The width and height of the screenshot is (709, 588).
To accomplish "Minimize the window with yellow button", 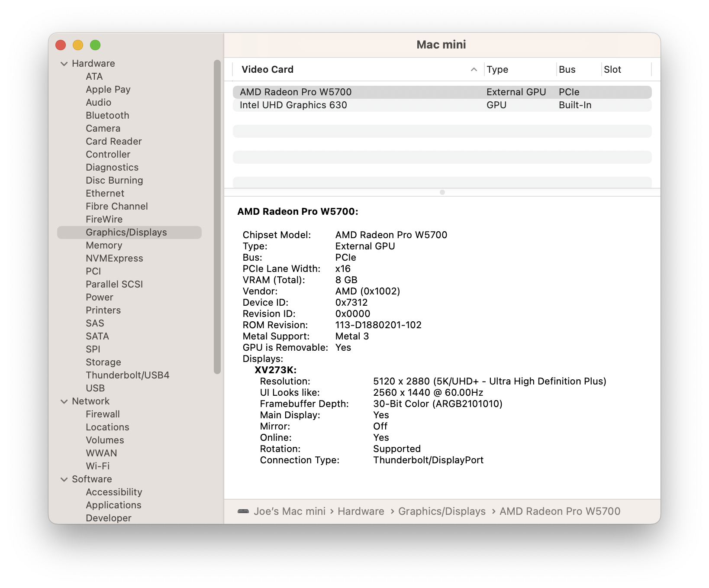I will (78, 45).
